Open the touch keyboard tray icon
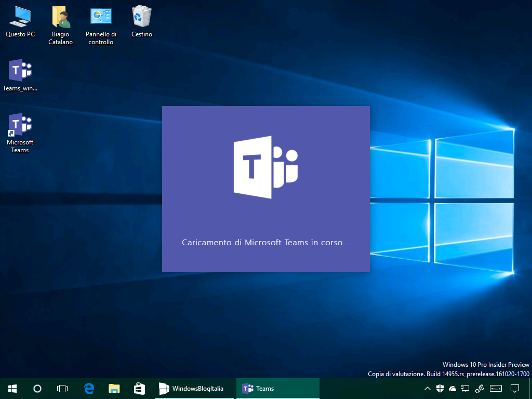The height and width of the screenshot is (399, 532). point(496,389)
